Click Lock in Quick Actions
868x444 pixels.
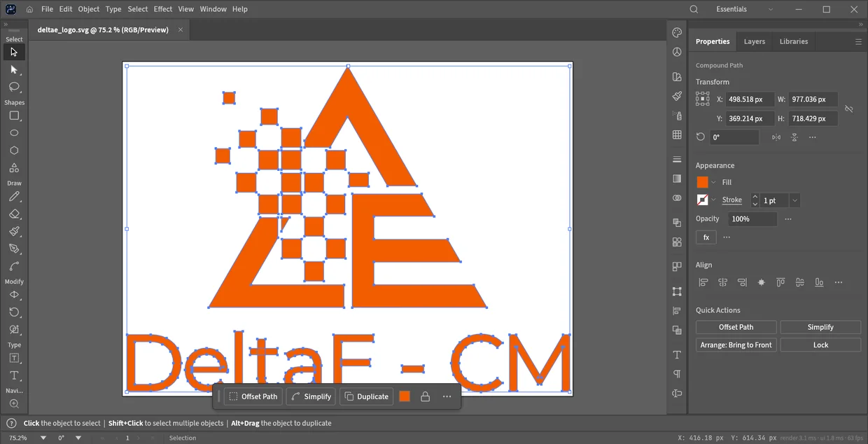point(820,345)
